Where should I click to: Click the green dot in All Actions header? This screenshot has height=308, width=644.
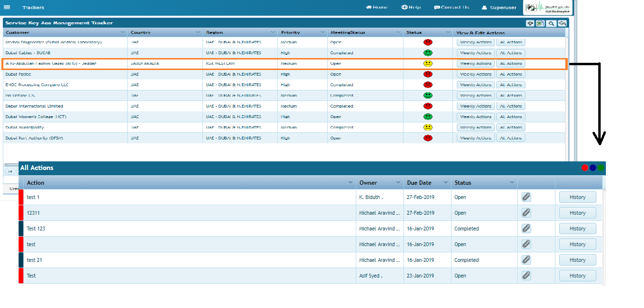click(601, 168)
